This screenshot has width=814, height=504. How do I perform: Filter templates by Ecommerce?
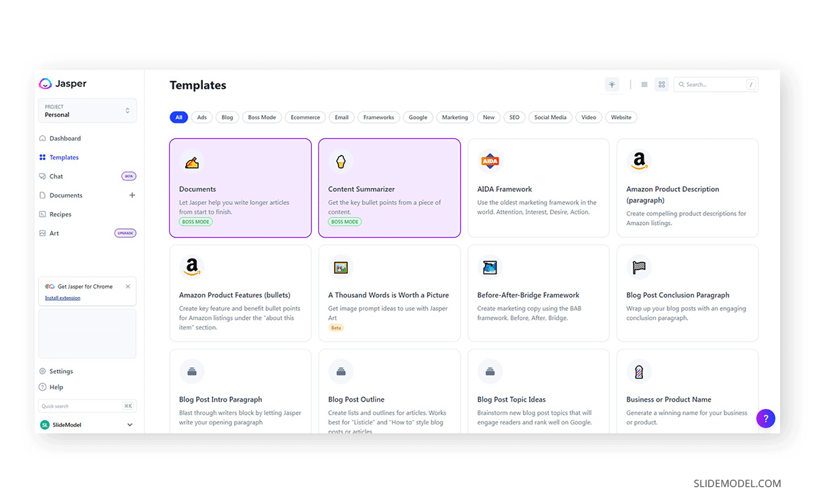pyautogui.click(x=305, y=117)
